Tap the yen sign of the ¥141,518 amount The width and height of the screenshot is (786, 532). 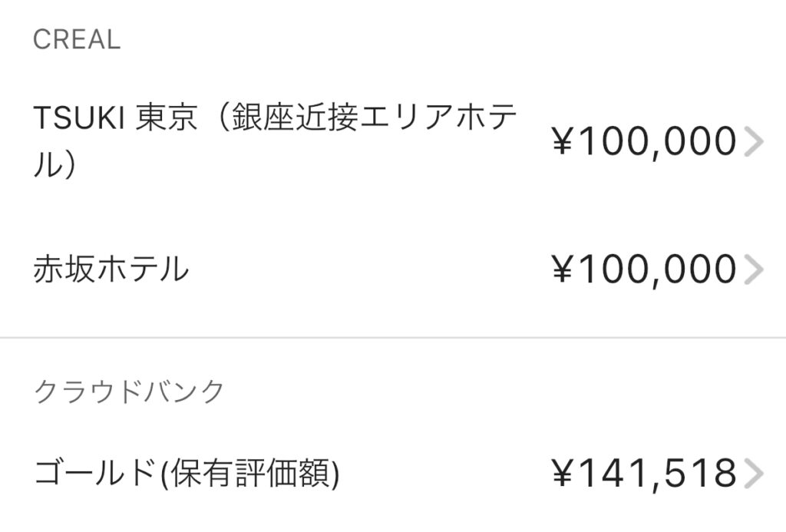[x=563, y=474]
